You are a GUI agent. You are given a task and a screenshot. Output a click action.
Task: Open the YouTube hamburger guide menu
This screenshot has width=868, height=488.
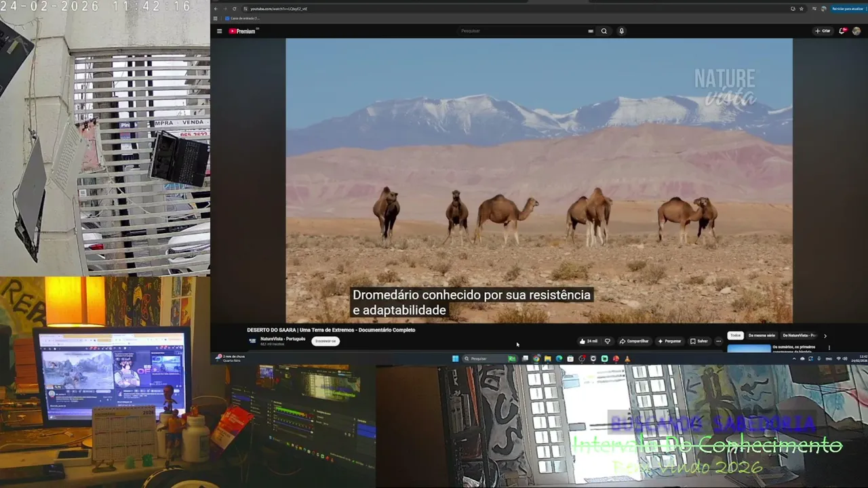tap(219, 31)
